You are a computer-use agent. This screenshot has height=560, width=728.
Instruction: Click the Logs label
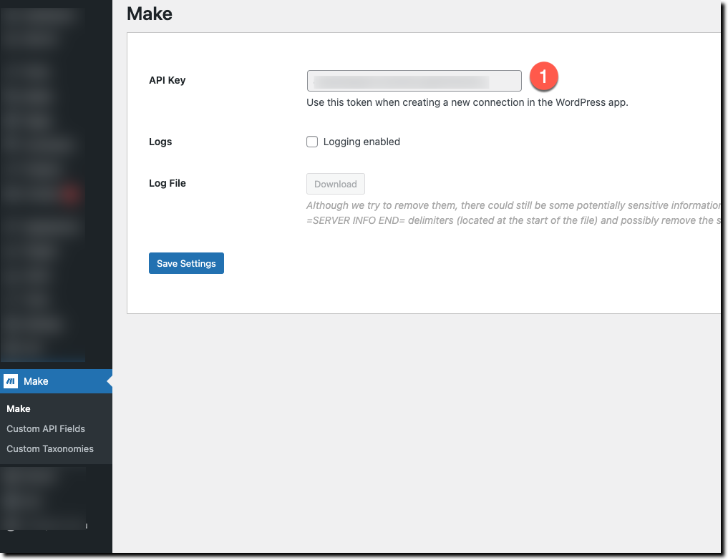pyautogui.click(x=160, y=142)
